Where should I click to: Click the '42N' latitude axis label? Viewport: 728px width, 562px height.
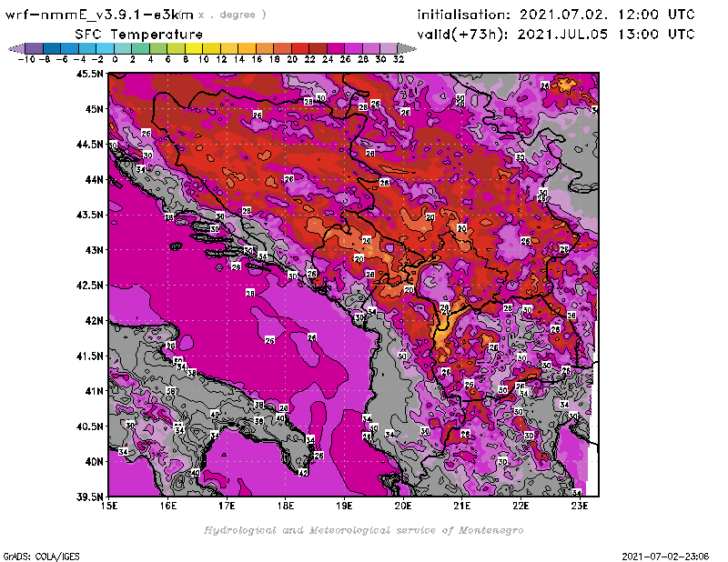95,321
